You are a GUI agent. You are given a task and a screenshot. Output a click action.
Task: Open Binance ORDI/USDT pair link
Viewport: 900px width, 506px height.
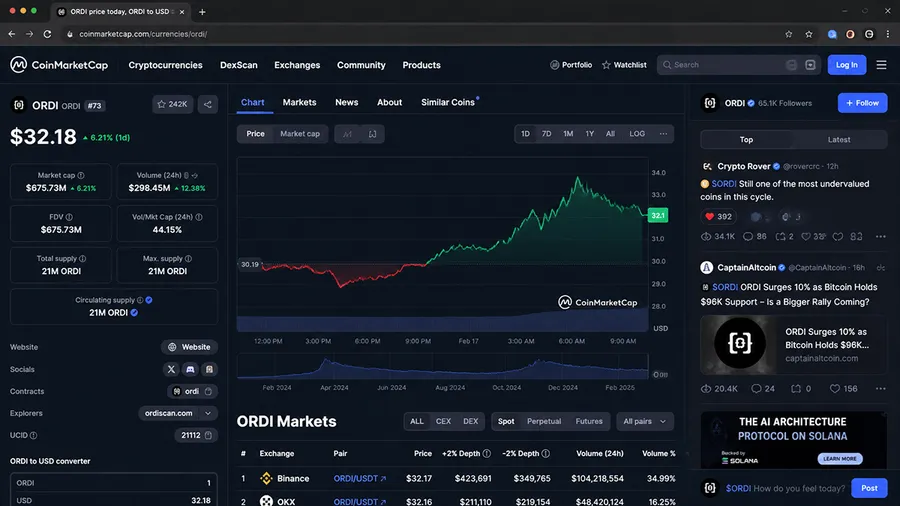(359, 478)
